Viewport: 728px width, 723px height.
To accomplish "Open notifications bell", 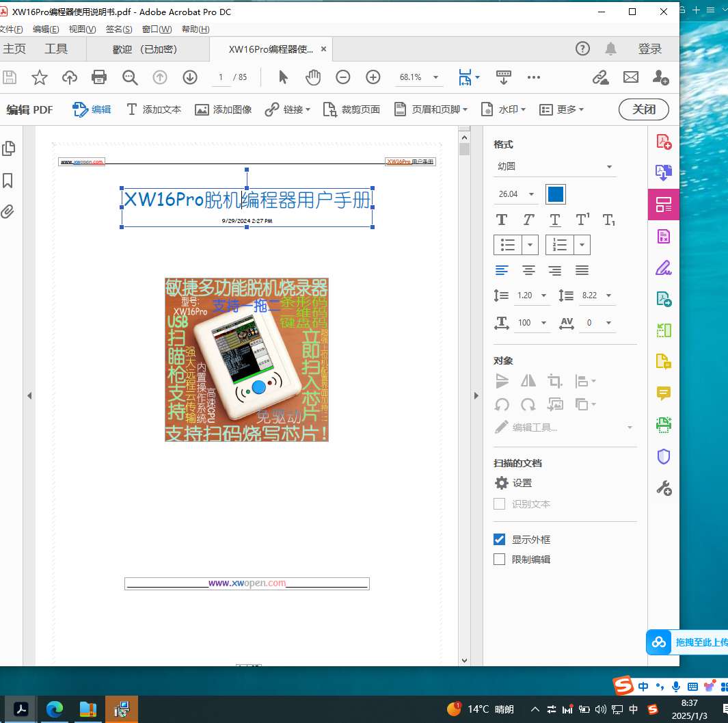I will tap(610, 49).
